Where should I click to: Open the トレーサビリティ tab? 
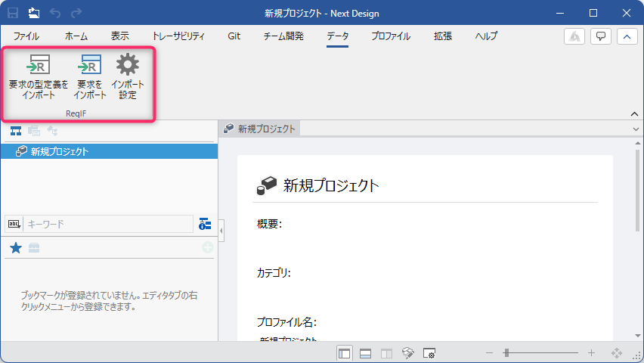coord(178,36)
